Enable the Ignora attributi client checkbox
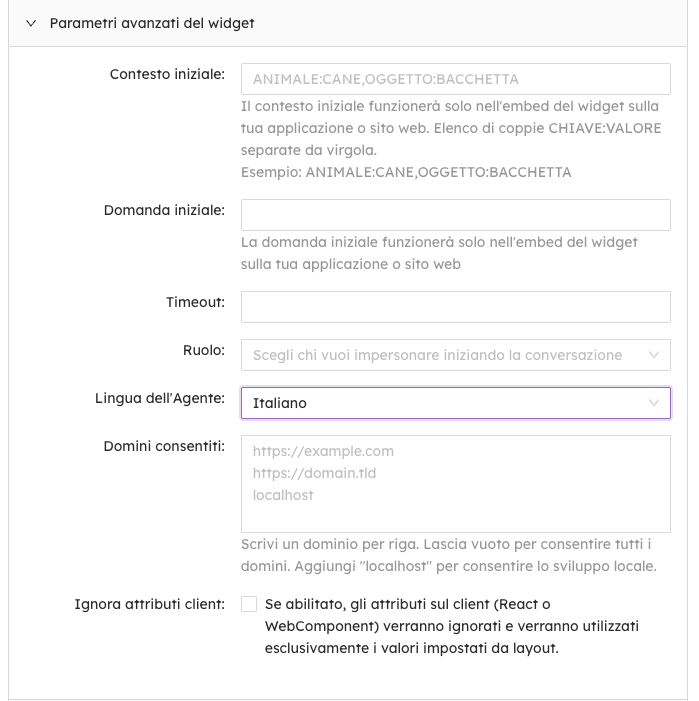 tap(249, 604)
